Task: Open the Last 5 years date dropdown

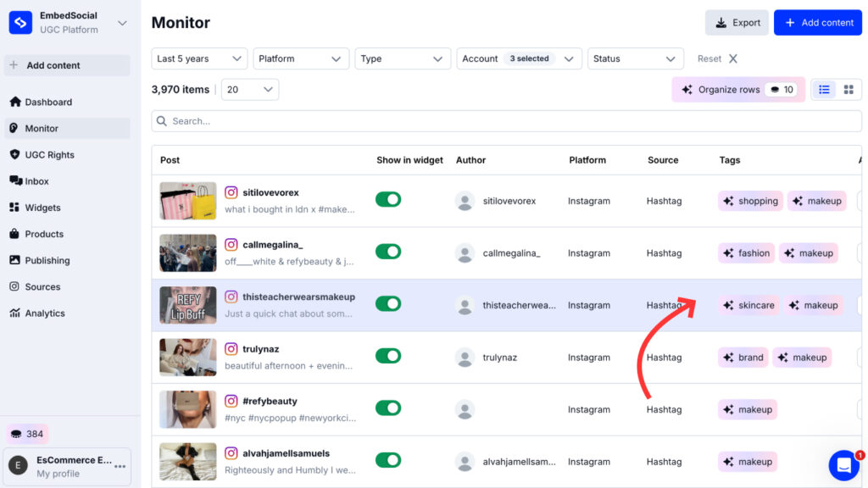Action: (198, 58)
